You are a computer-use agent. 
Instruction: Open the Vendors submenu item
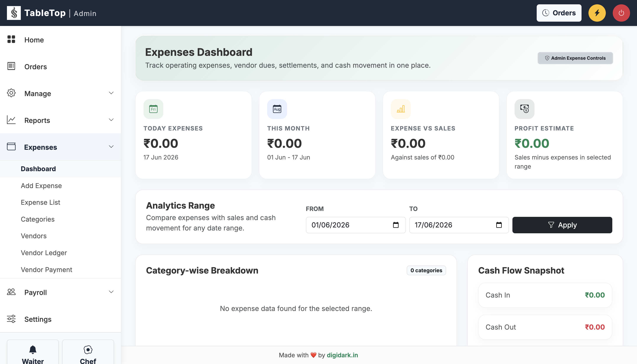tap(60, 236)
